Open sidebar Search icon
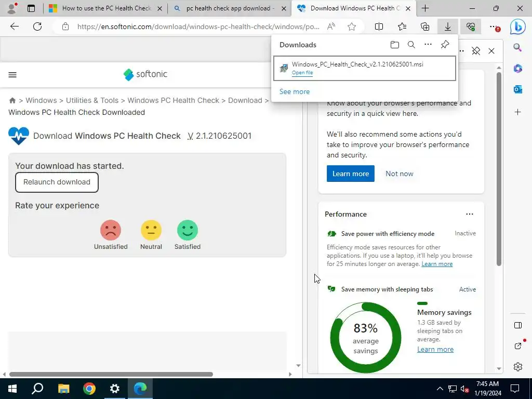This screenshot has height=399, width=532. [x=517, y=47]
